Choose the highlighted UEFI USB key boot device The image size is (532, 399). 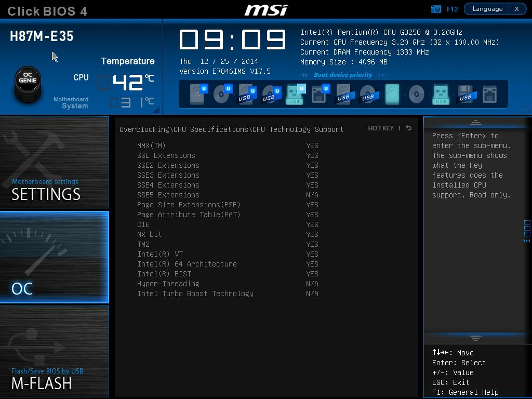(295, 95)
